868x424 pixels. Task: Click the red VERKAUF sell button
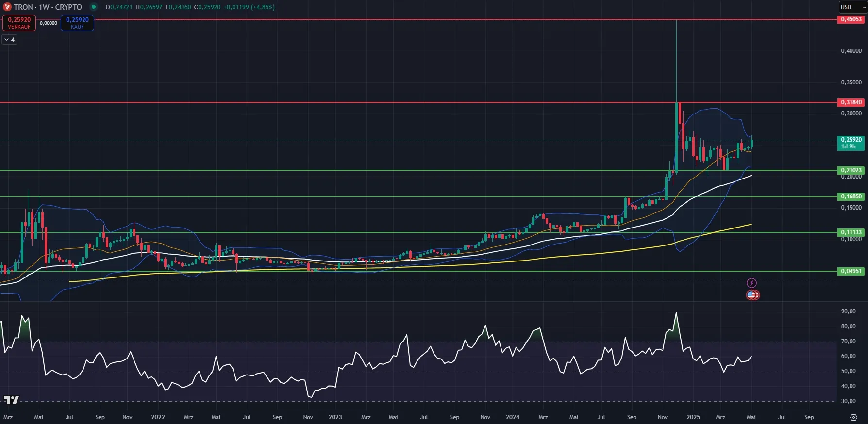[19, 23]
